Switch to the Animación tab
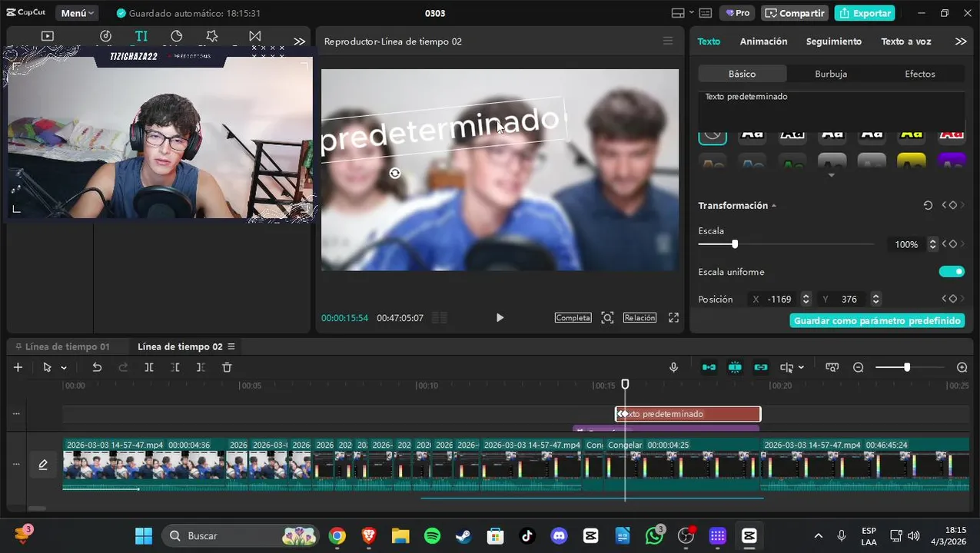This screenshot has width=980, height=553. 763,41
